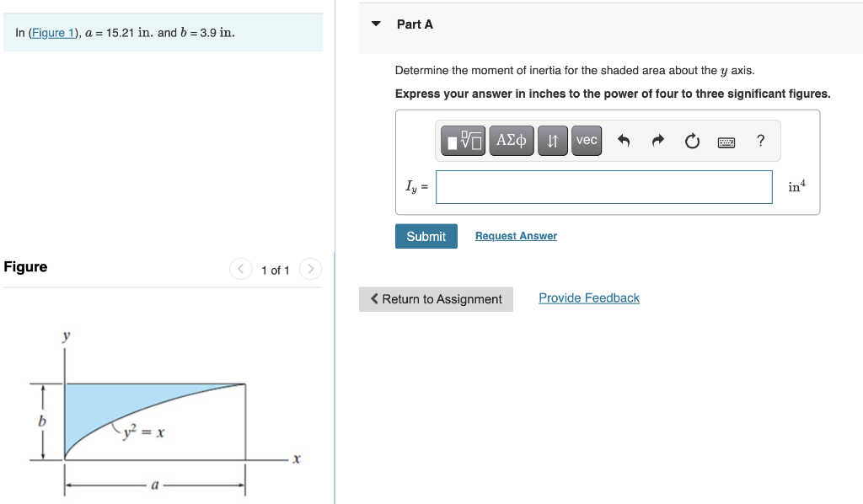Reset the answer field with the circular arrow
This screenshot has height=504, width=863.
[x=692, y=141]
